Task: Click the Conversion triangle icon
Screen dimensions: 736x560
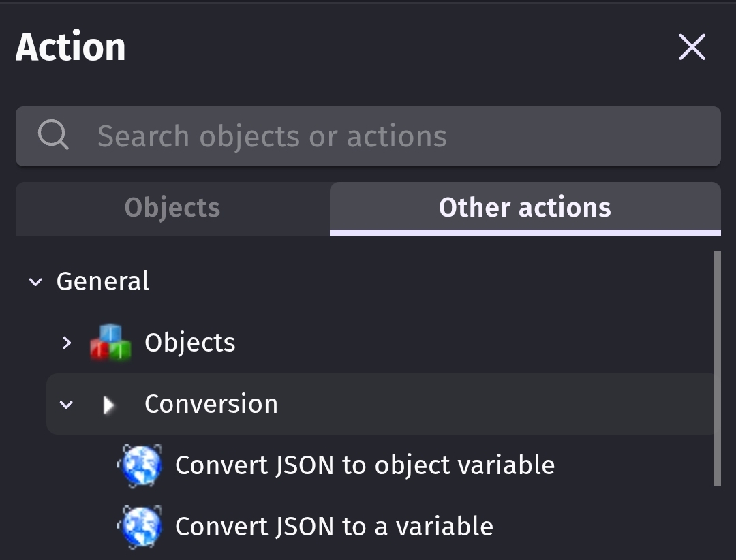Action: 108,405
